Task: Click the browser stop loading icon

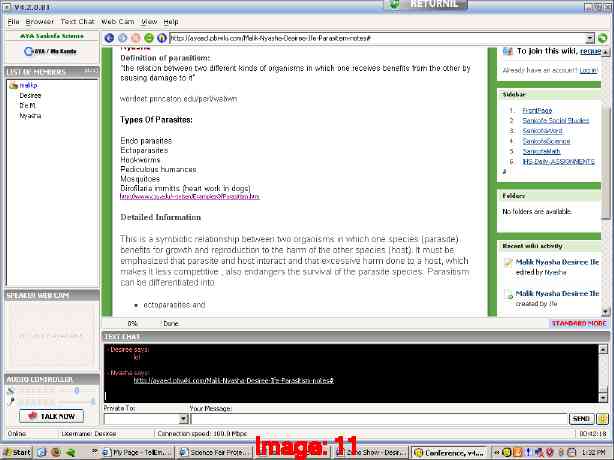Action: [135, 38]
